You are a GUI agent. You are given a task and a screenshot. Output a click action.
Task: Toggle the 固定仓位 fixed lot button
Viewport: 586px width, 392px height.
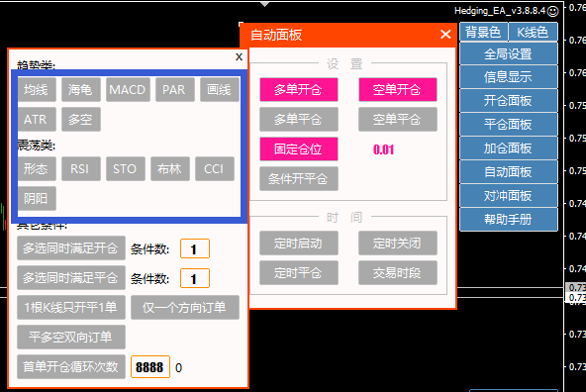299,148
